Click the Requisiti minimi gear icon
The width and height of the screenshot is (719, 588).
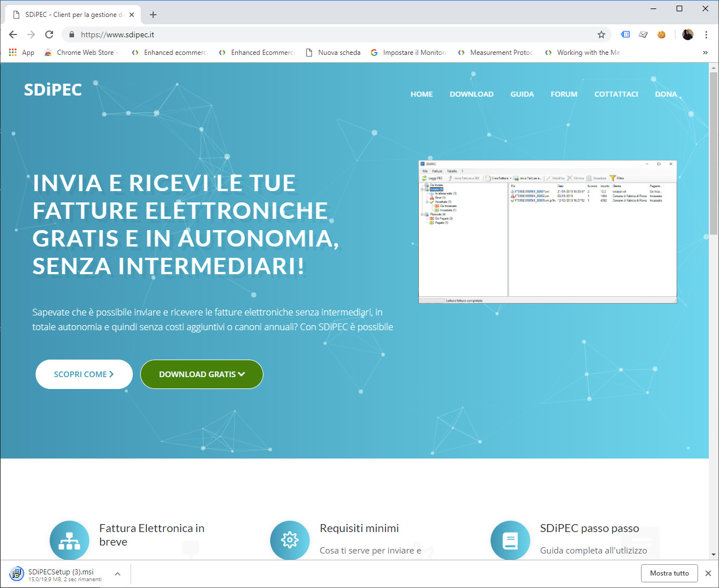[290, 541]
